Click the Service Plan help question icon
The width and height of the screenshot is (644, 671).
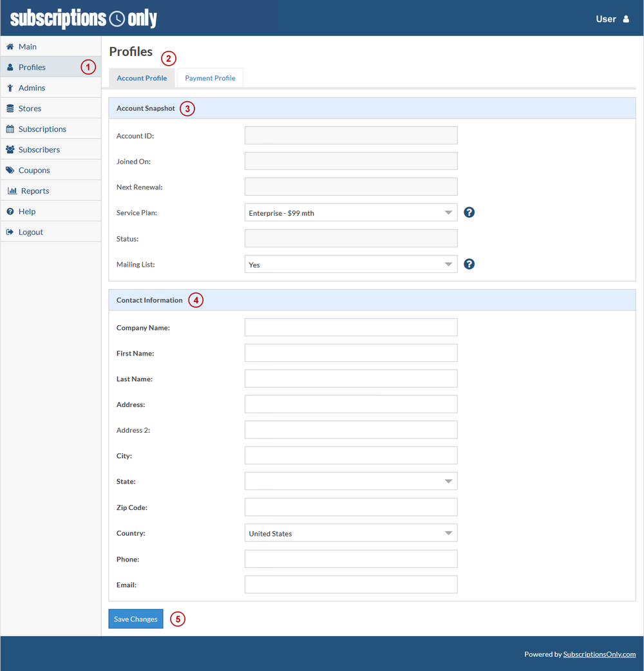tap(469, 211)
